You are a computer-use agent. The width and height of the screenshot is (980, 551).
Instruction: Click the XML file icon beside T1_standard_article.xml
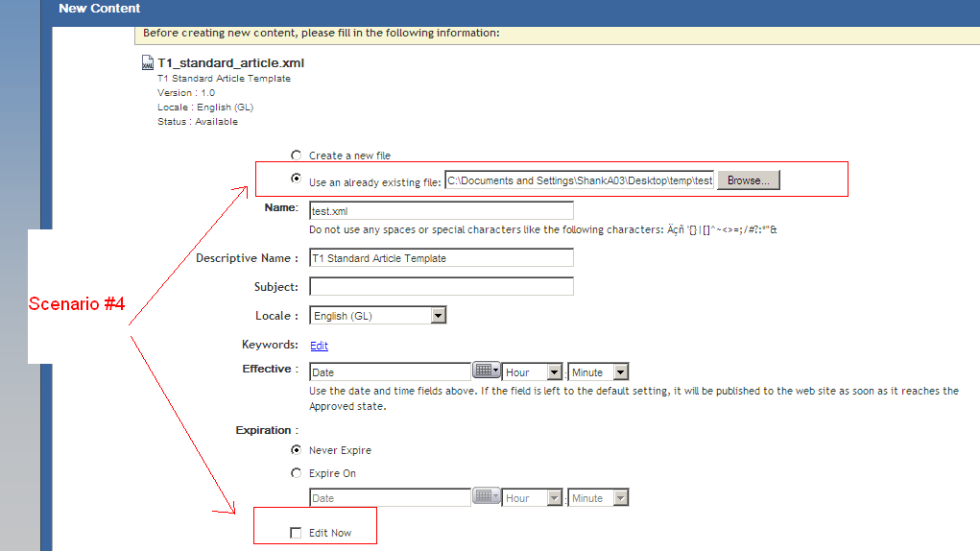(x=148, y=62)
